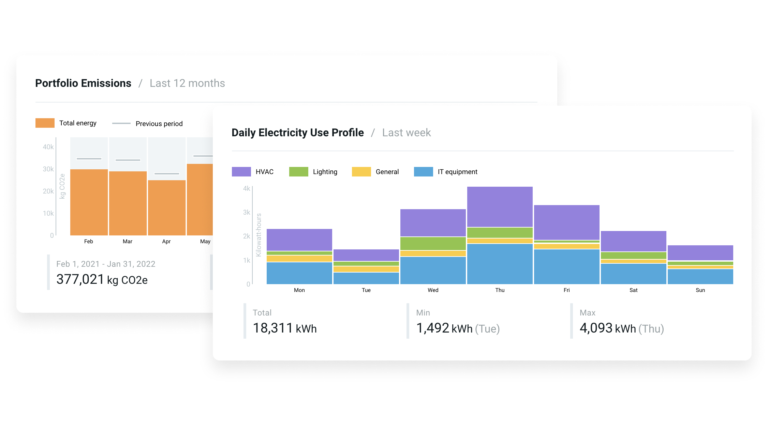This screenshot has height=432, width=768.
Task: Click the Previous period legend line
Action: point(121,123)
